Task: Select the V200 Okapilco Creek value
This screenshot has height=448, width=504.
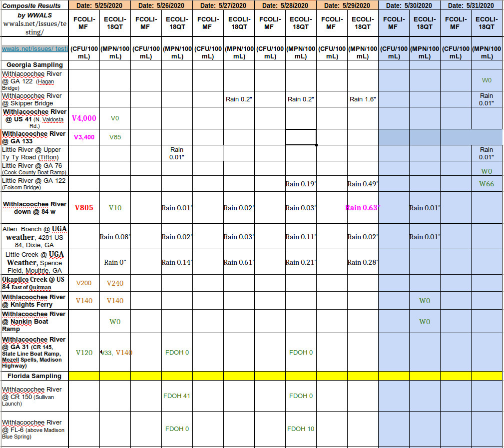Action: [84, 283]
